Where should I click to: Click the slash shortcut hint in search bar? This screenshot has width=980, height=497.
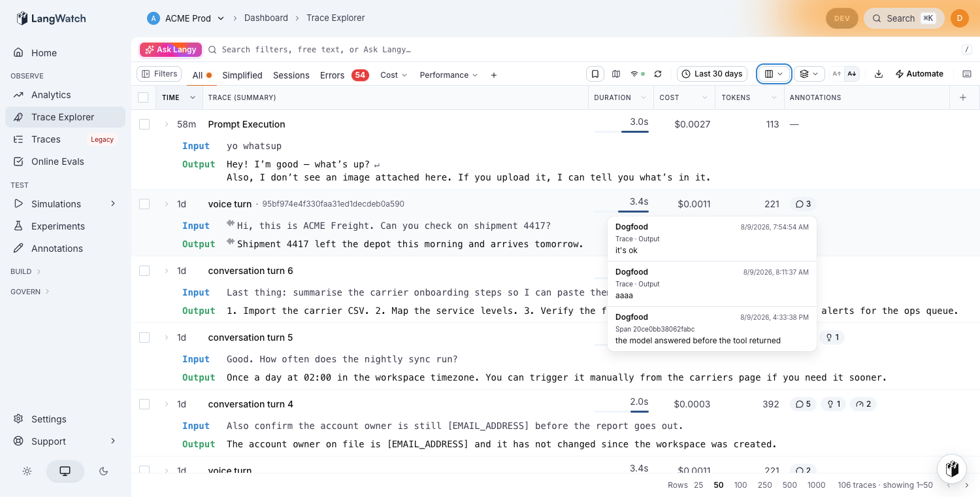coord(967,50)
